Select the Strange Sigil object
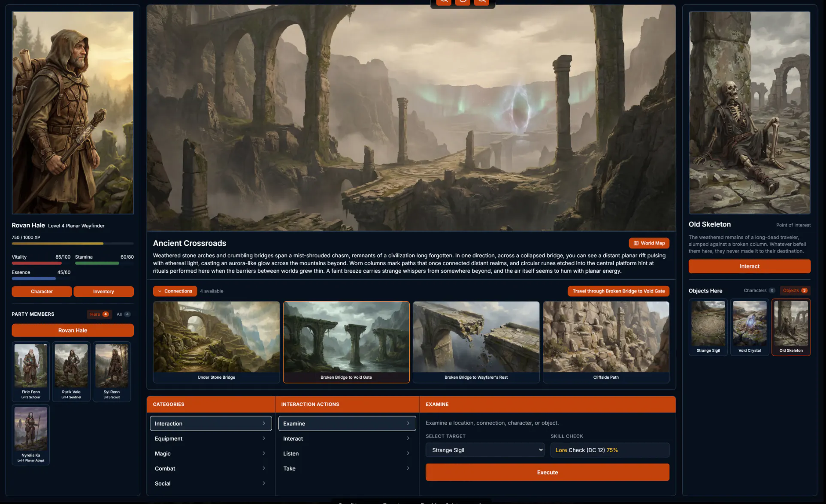This screenshot has width=826, height=504. (x=708, y=327)
